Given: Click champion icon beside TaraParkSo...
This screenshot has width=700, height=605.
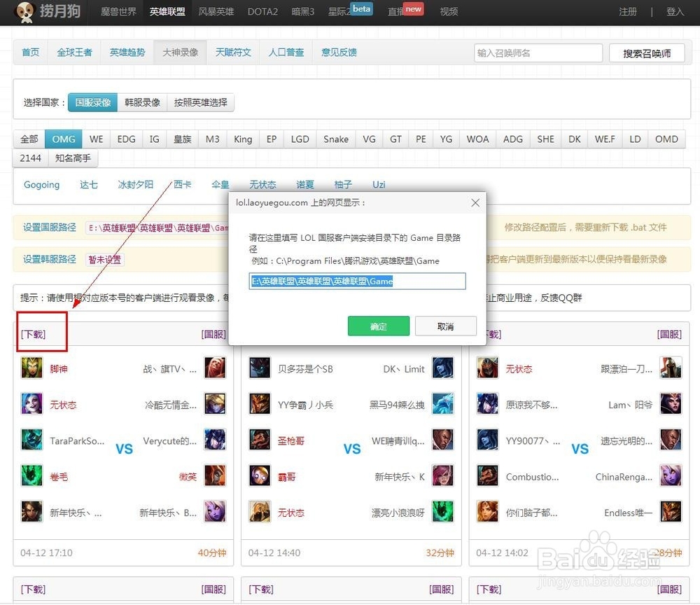Looking at the screenshot, I should [31, 440].
